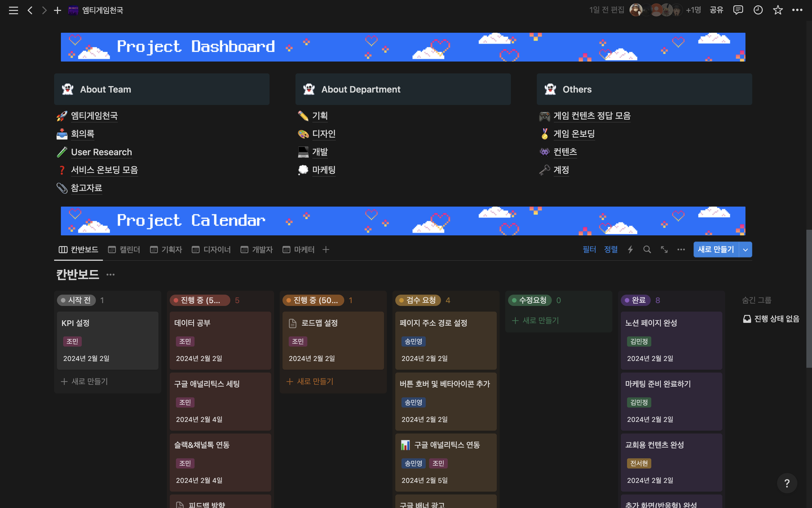Open the comments panel icon

tap(738, 10)
